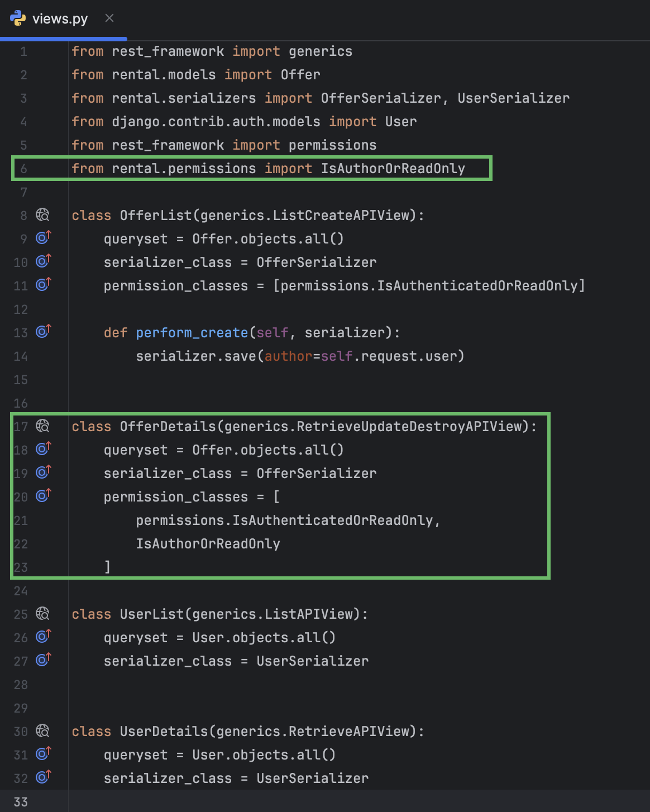
Task: Click the override icon beside permission_classes on line 11
Action: (42, 284)
